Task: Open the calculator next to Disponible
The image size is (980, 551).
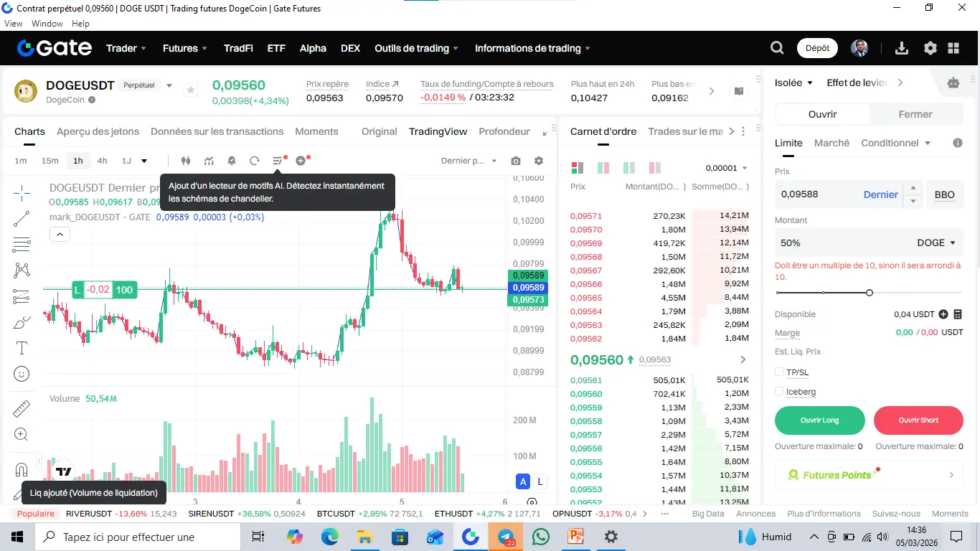Action: pos(958,314)
